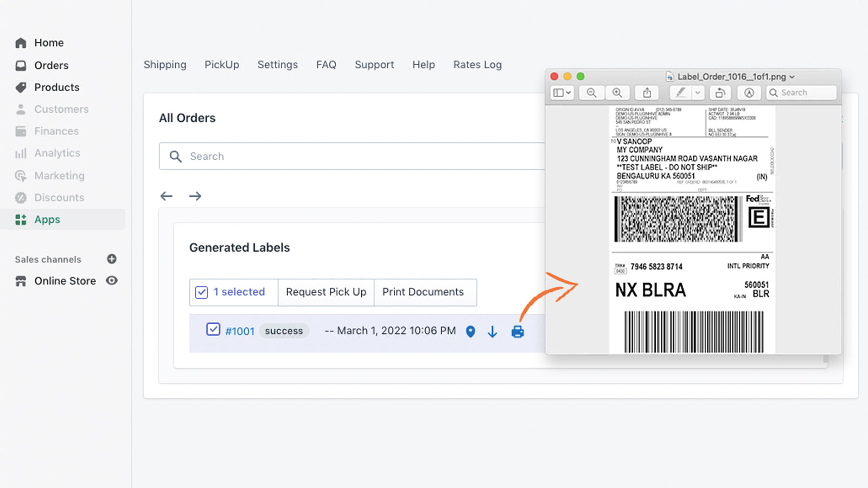868x488 pixels.
Task: Click the Share icon in Preview toolbar
Action: tap(647, 93)
